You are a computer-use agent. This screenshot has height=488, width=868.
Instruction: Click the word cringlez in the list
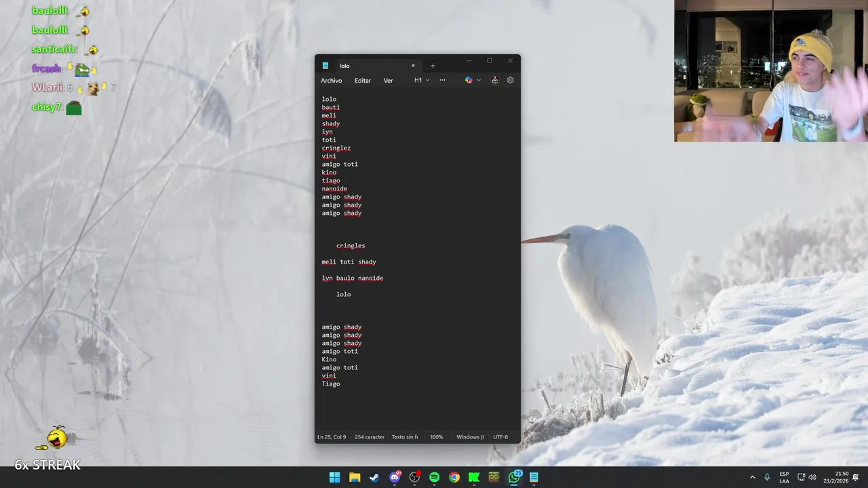tap(336, 148)
